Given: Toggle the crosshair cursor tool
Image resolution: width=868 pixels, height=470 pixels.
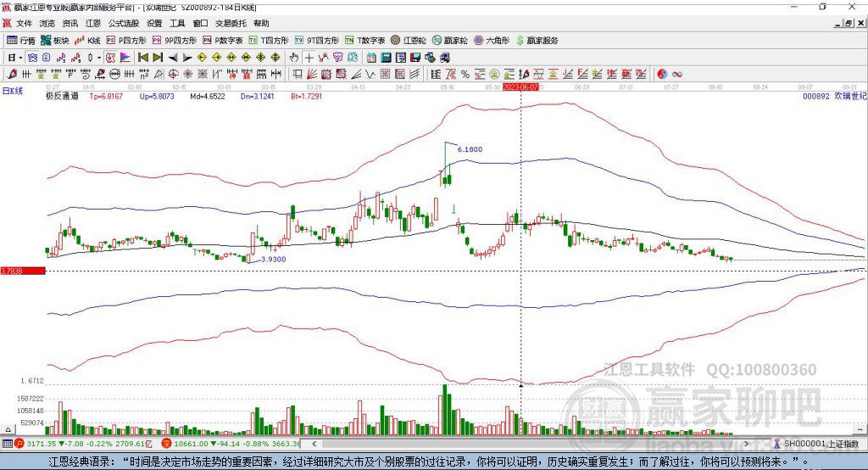Looking at the screenshot, I should 309,58.
